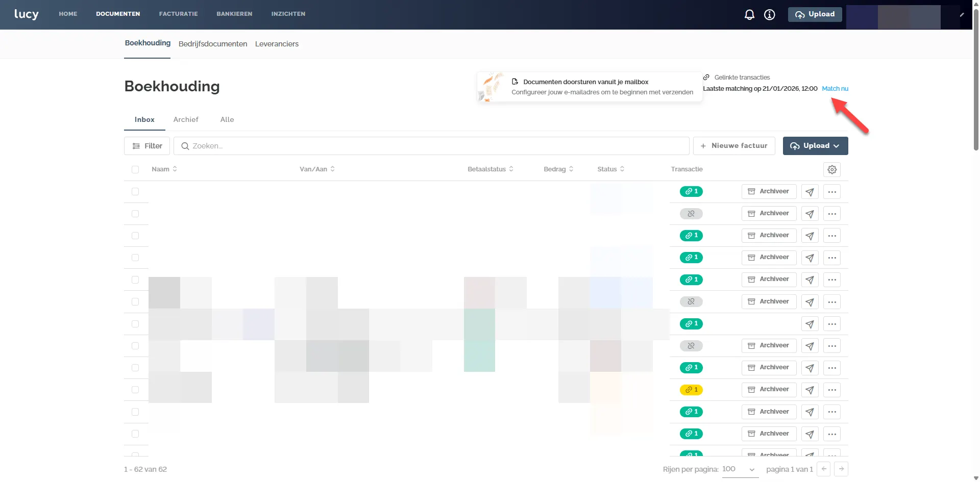Image resolution: width=980 pixels, height=482 pixels.
Task: Click the grey unlinked badge in the second row
Action: click(691, 214)
